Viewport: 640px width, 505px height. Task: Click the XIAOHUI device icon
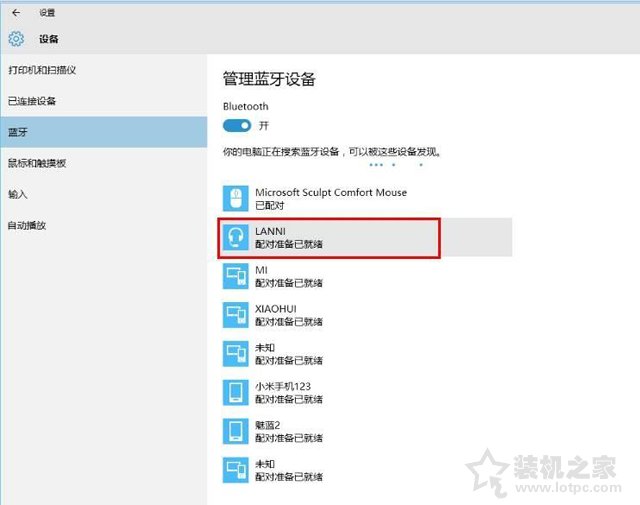[x=235, y=315]
